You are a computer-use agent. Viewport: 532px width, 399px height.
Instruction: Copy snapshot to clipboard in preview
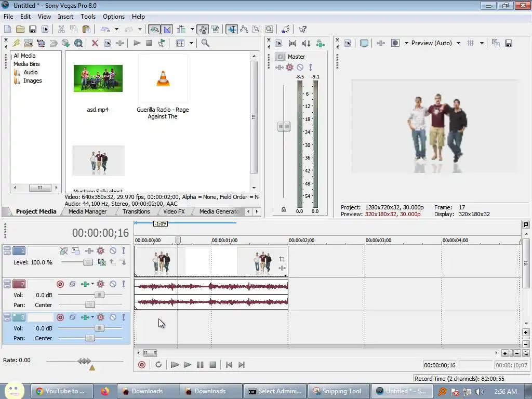[496, 43]
